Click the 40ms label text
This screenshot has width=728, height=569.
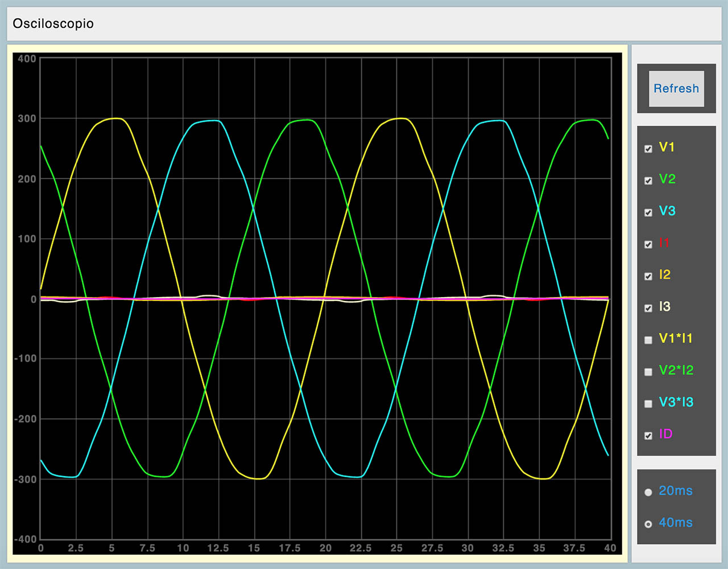[676, 523]
